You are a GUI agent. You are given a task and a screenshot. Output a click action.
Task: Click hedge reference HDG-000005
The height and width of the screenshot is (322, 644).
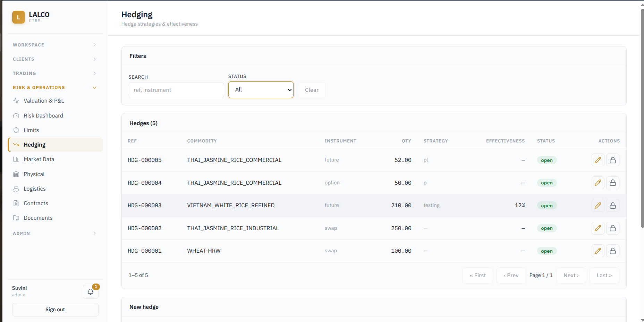[145, 160]
